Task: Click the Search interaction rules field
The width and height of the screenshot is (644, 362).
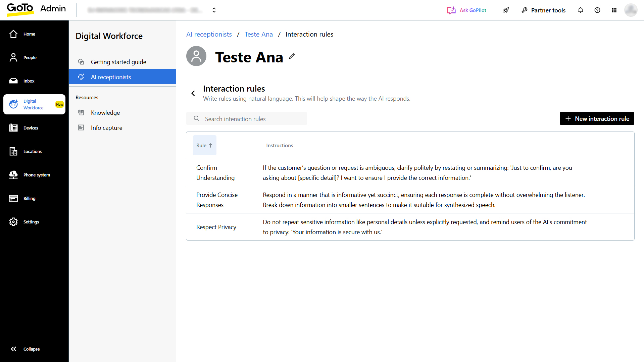Action: point(247,119)
